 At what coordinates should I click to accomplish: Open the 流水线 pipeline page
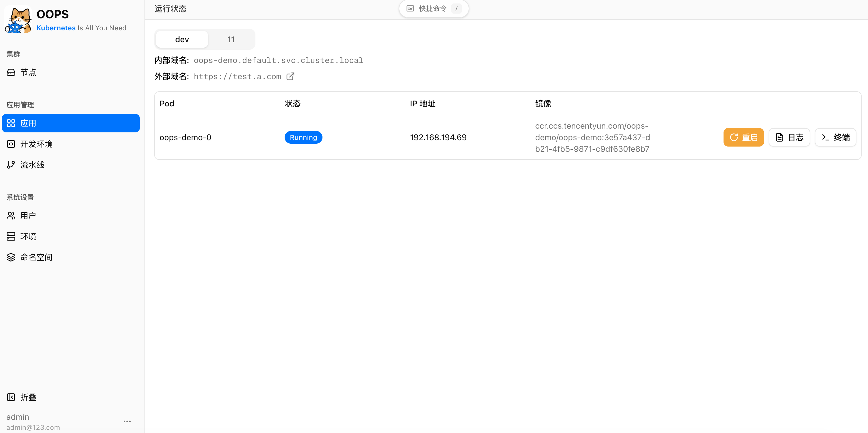[71, 165]
